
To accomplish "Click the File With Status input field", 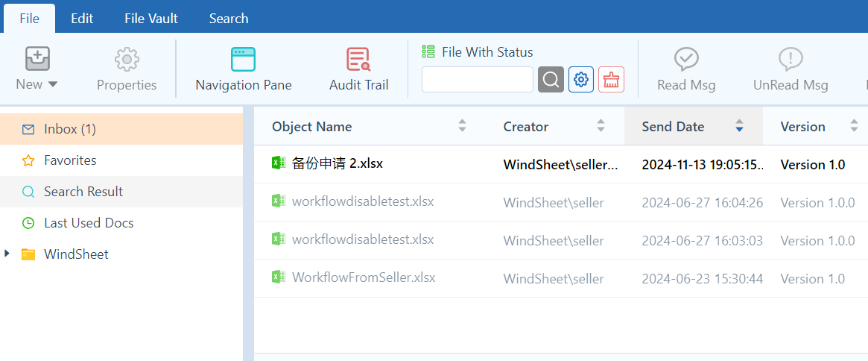I will [x=478, y=80].
